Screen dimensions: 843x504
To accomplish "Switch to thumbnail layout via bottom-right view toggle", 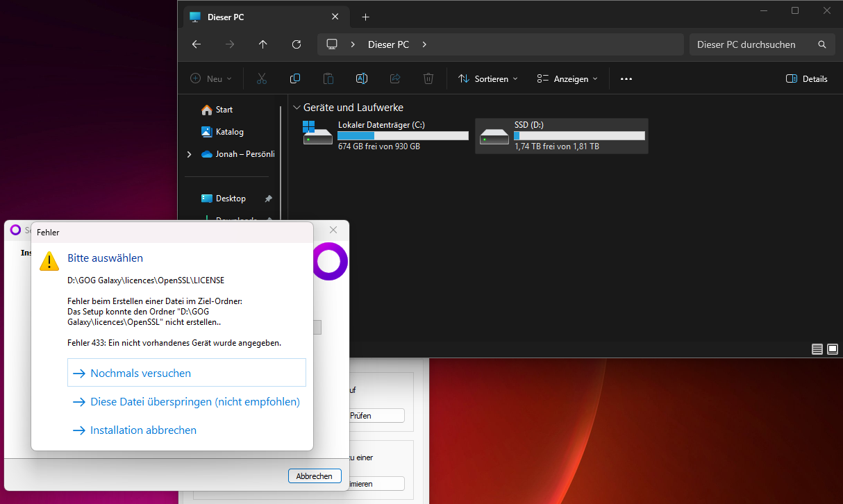I will coord(832,349).
